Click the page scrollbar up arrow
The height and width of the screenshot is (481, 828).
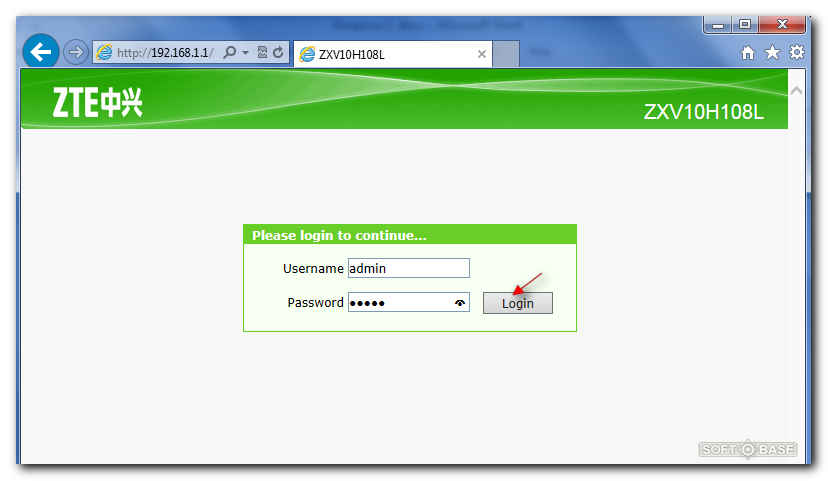(796, 91)
